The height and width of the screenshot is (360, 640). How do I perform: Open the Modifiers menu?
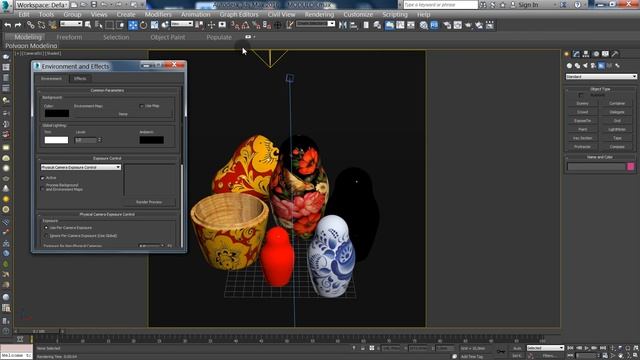click(158, 14)
